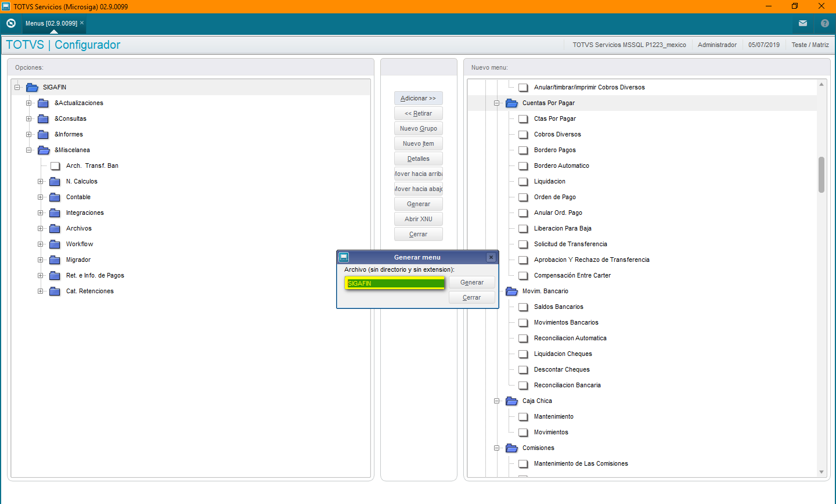Expand the N. Calculos node
This screenshot has width=836, height=504.
click(x=40, y=181)
